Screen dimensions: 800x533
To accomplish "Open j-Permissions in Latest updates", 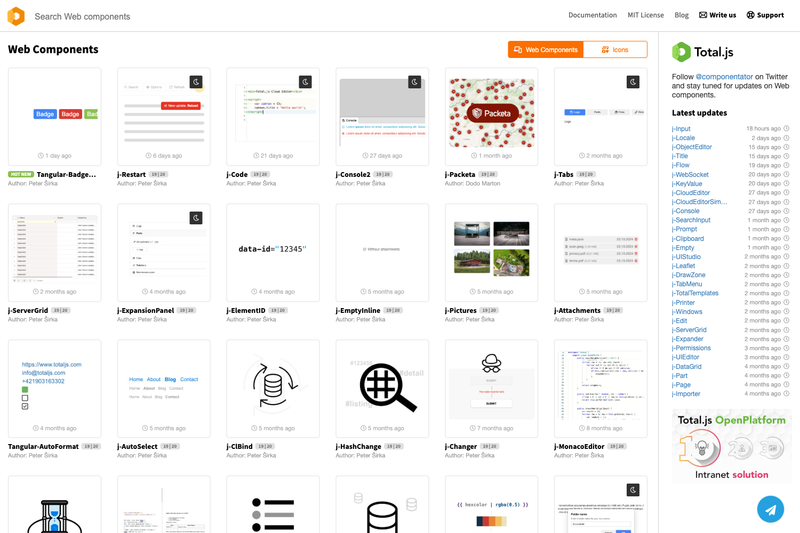I will click(x=691, y=348).
